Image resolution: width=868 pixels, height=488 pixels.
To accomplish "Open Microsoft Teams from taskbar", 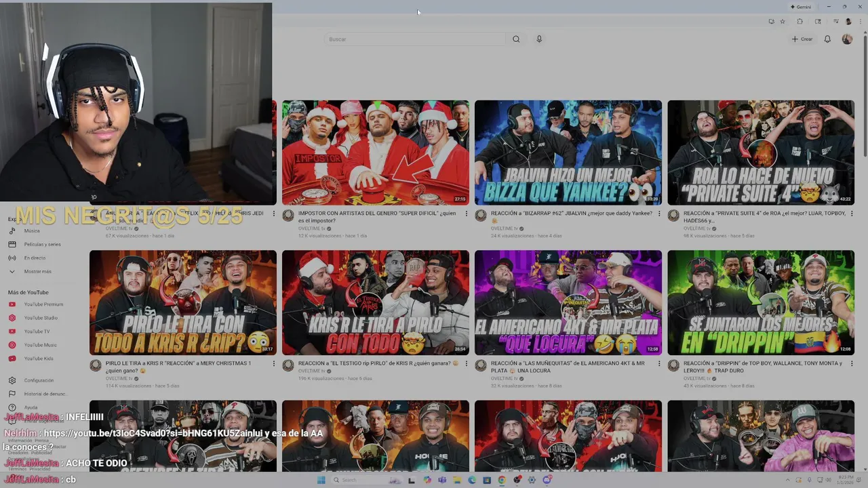I will point(441,480).
